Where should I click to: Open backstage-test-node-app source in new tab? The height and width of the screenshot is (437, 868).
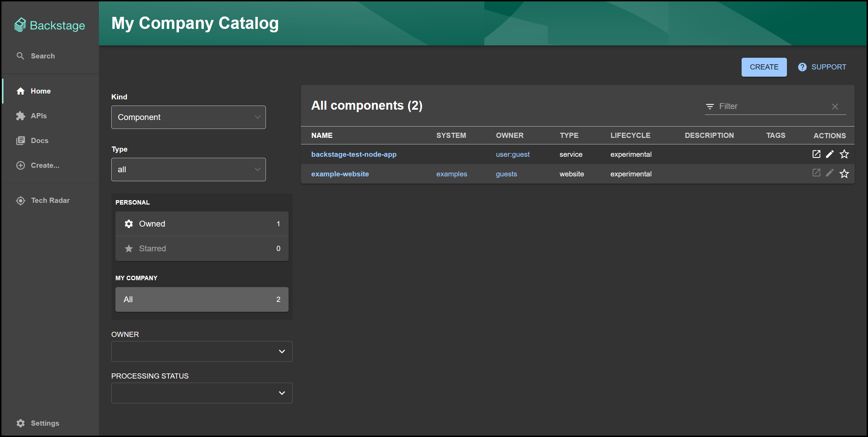816,154
